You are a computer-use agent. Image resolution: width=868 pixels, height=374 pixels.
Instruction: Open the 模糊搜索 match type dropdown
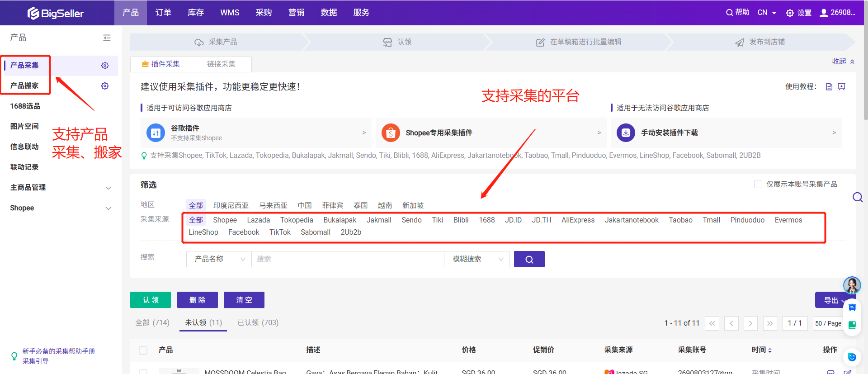point(477,259)
